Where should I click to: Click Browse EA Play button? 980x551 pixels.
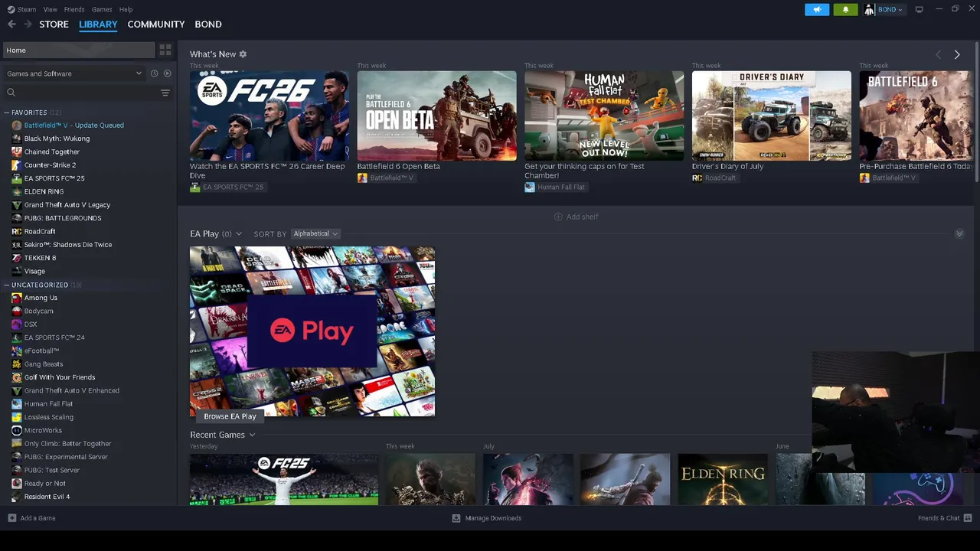(230, 416)
